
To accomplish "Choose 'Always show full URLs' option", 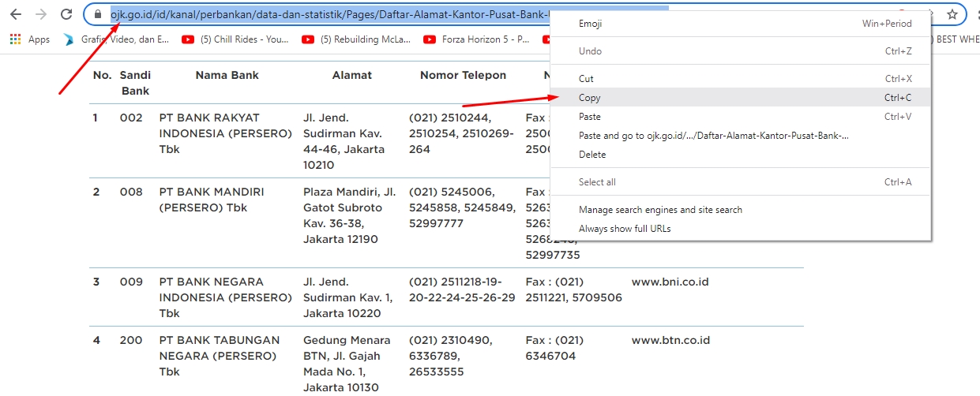I will [741, 229].
